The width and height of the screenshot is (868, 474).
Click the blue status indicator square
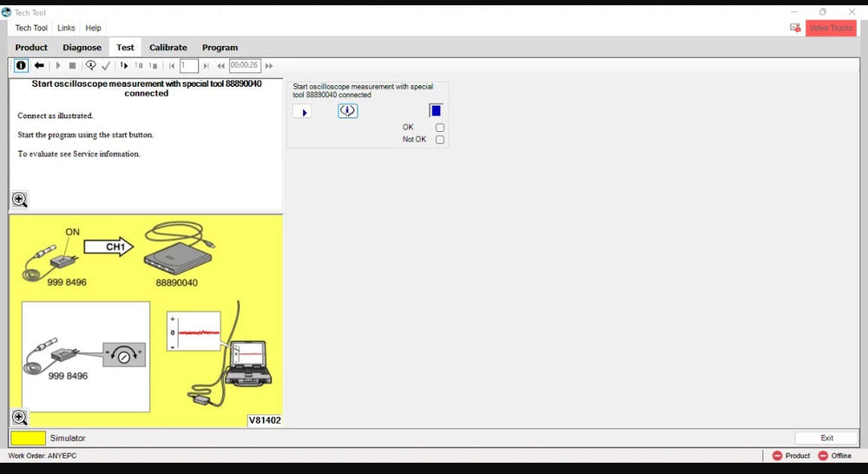(436, 110)
